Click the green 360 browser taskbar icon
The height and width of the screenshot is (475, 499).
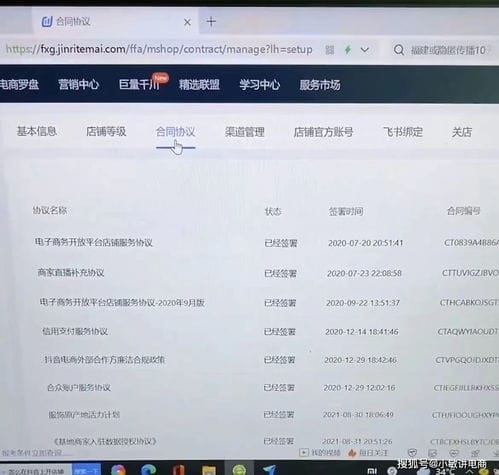(x=239, y=470)
